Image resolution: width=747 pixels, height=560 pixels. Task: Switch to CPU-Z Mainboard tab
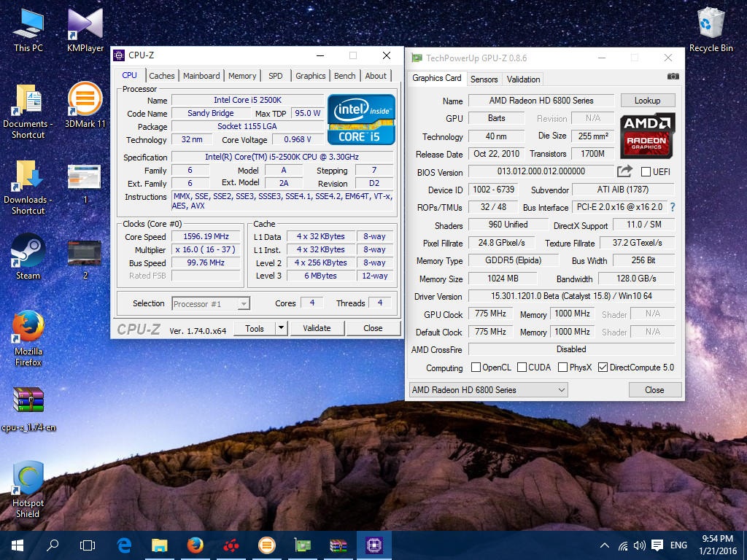[x=201, y=76]
